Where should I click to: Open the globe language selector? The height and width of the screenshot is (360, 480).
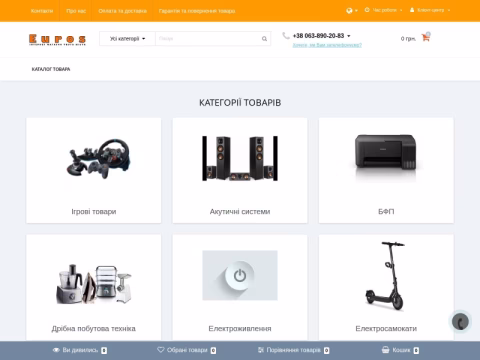(351, 11)
